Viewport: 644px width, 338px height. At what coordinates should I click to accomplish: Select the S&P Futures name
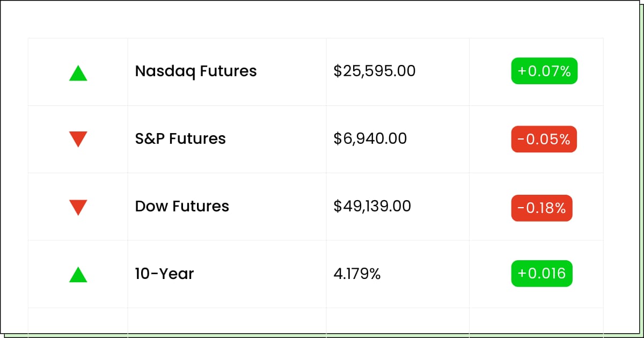pyautogui.click(x=180, y=138)
